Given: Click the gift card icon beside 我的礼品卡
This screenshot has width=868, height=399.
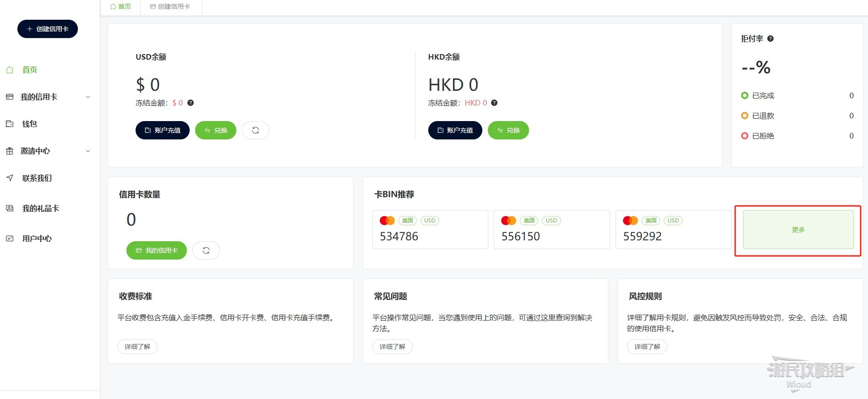Looking at the screenshot, I should (10, 208).
